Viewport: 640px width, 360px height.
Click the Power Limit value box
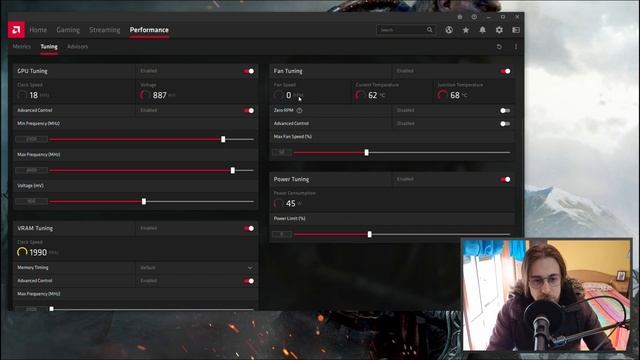coord(282,234)
